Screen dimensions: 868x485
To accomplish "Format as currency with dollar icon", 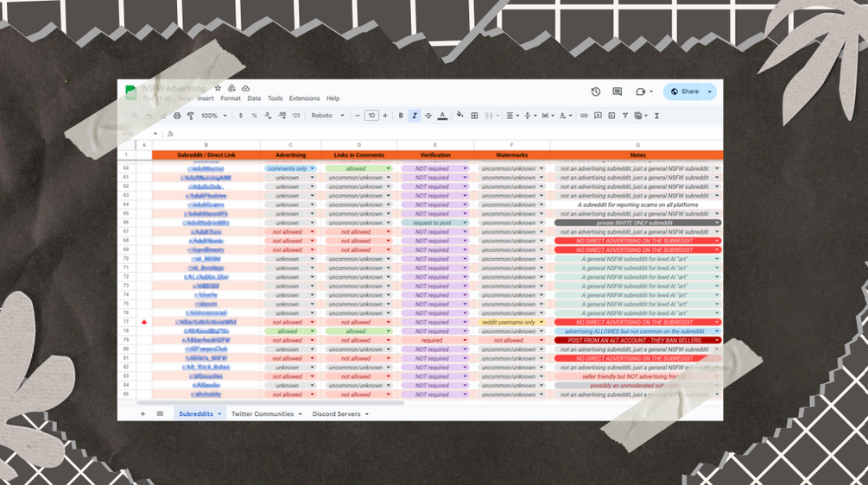I will point(240,116).
